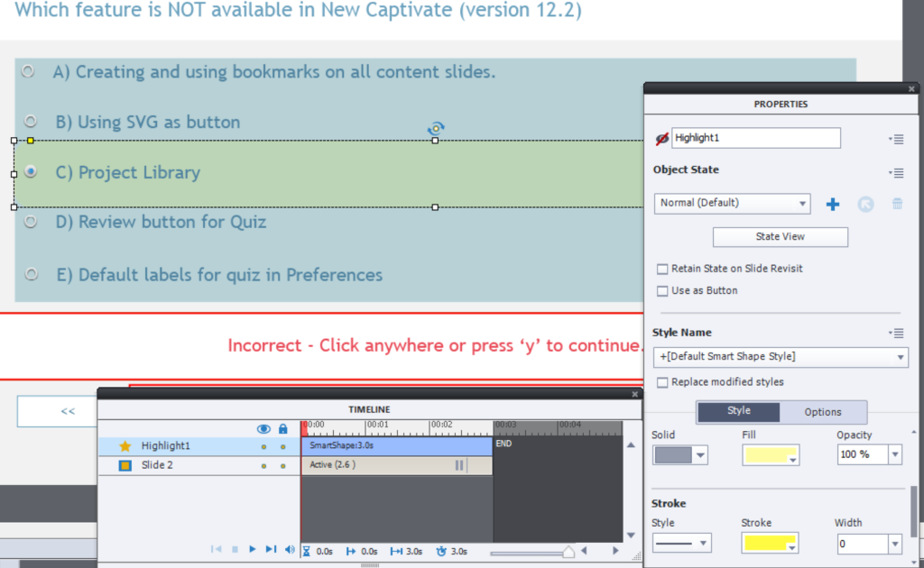Open the Opacity percentage dropdown
This screenshot has height=568, width=924.
point(893,455)
